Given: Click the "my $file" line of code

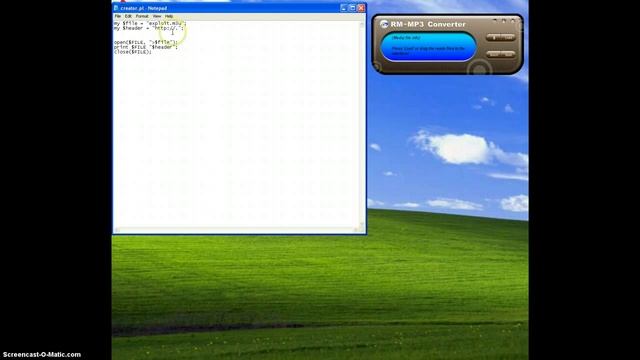Looking at the screenshot, I should tap(149, 23).
